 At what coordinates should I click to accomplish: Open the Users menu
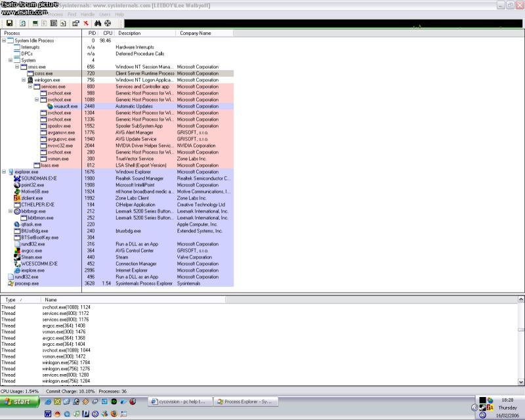click(x=105, y=14)
